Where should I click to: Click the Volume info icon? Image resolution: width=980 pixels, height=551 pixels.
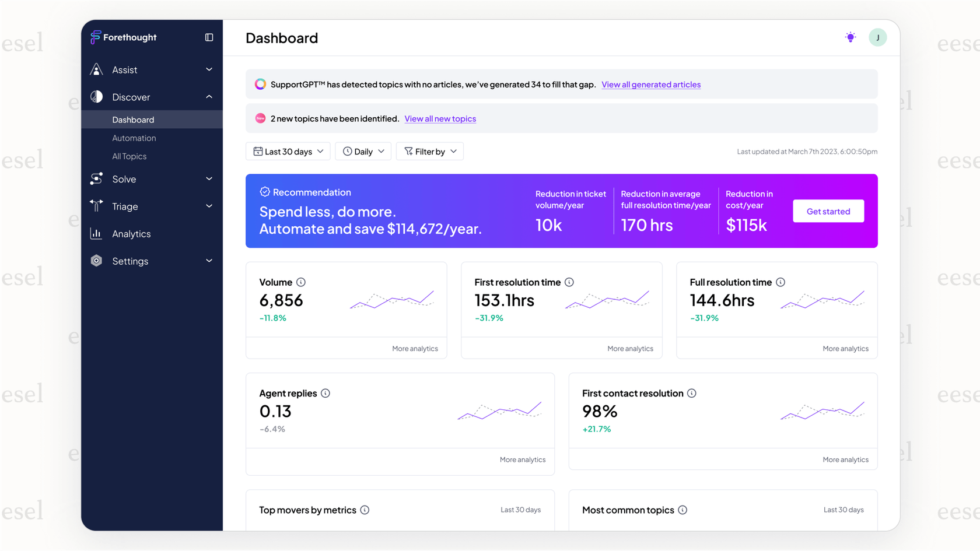coord(301,282)
